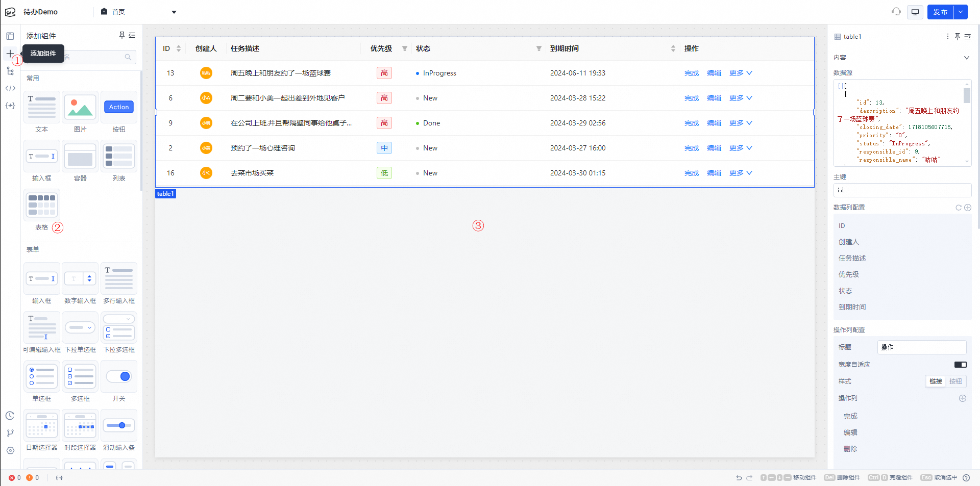The width and height of the screenshot is (980, 486).
Task: Choose 链接 style option
Action: tap(936, 381)
